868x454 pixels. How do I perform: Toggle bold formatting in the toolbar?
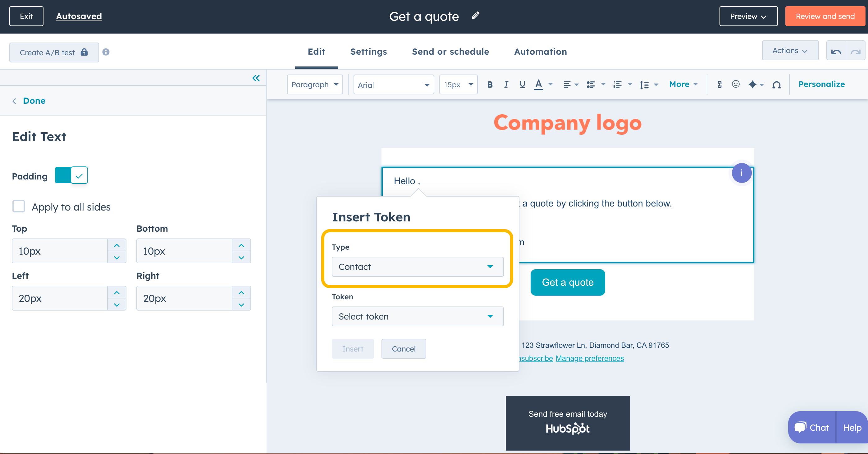pyautogui.click(x=490, y=84)
